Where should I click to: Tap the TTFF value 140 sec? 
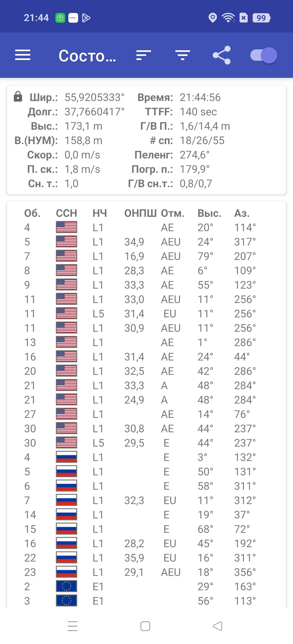198,112
